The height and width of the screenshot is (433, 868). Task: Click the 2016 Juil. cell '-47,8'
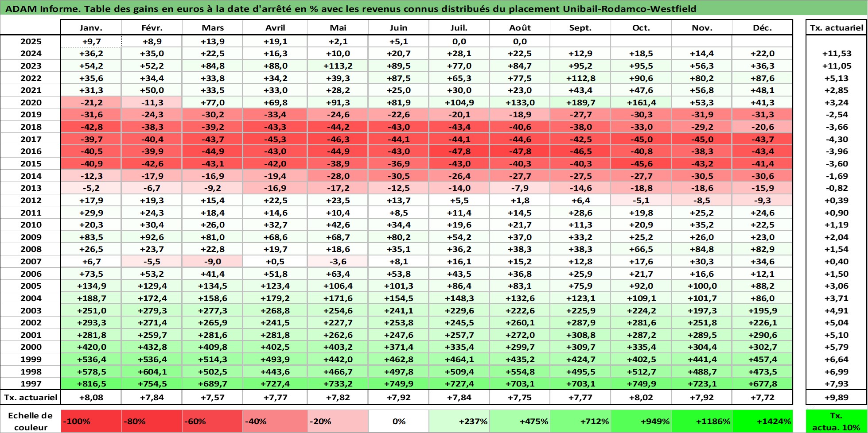(459, 151)
